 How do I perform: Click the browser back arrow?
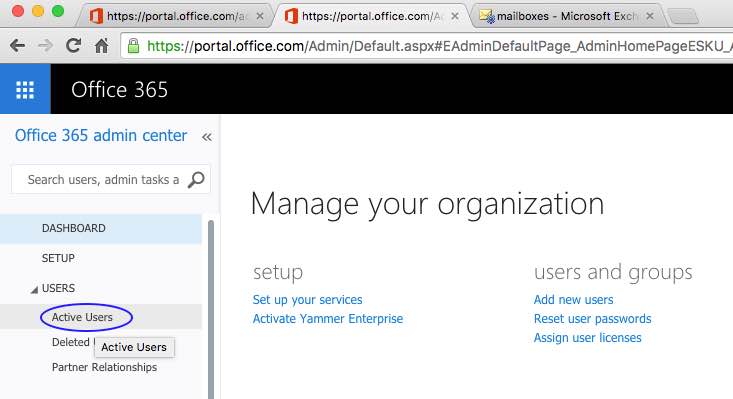(x=18, y=46)
